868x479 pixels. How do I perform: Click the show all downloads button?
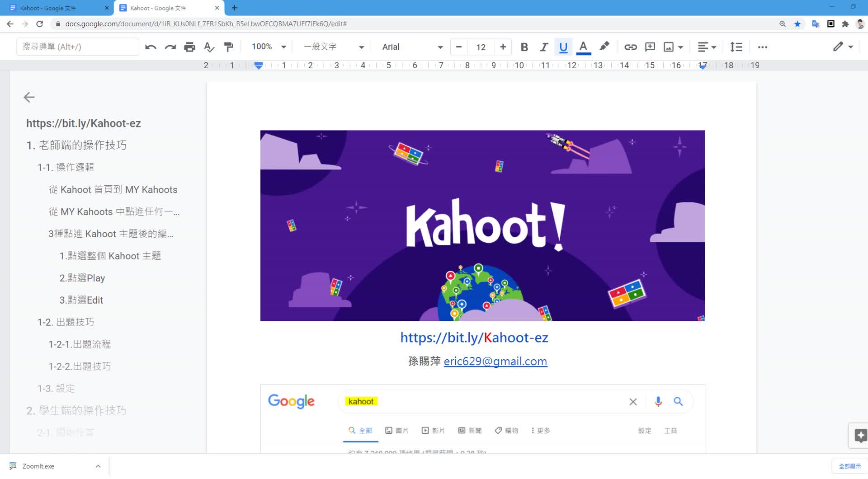tap(849, 466)
